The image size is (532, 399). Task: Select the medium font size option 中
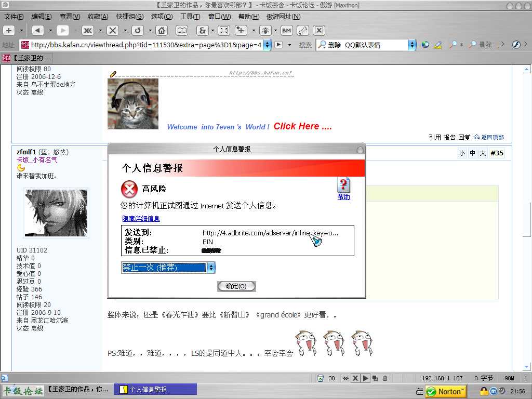pos(472,153)
